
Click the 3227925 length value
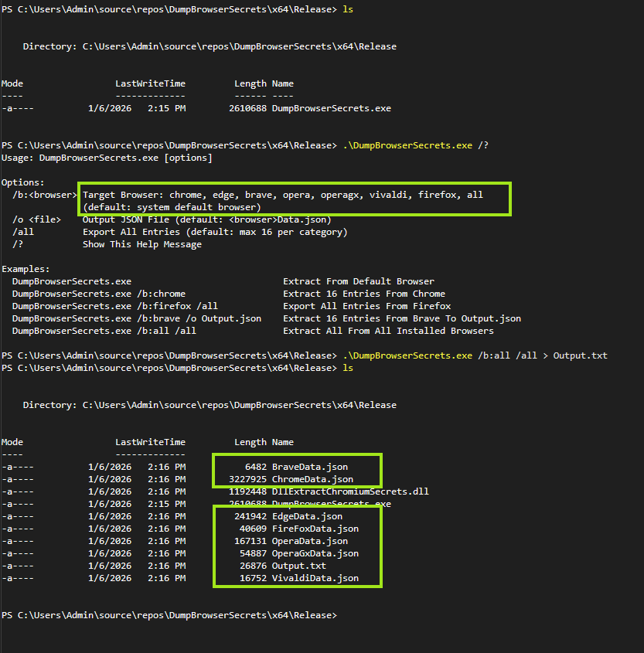pos(247,479)
